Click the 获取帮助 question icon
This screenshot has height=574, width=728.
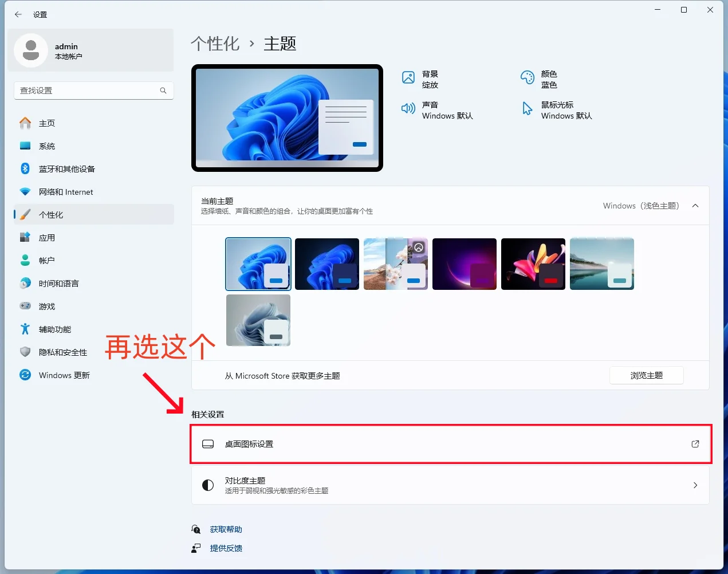click(195, 529)
